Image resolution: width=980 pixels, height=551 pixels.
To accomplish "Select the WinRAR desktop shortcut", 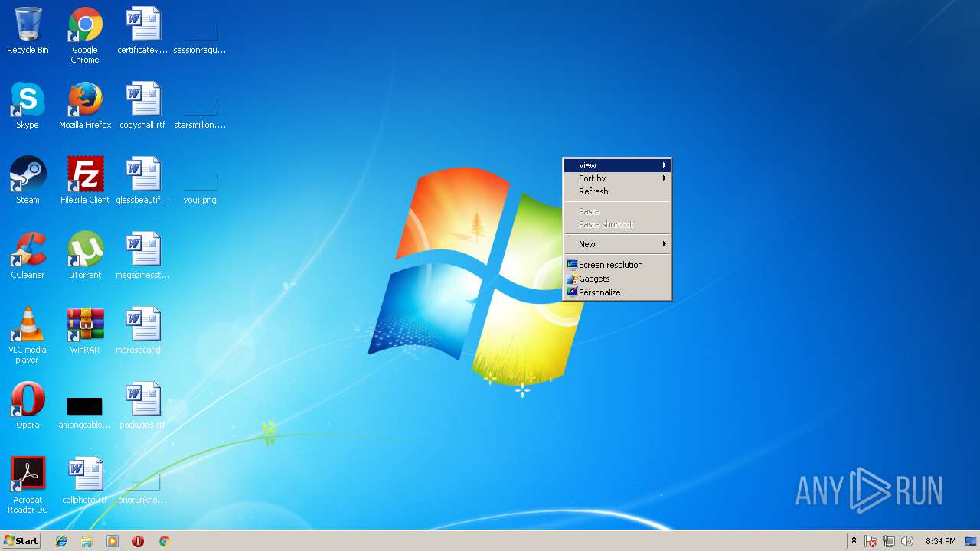I will (85, 331).
